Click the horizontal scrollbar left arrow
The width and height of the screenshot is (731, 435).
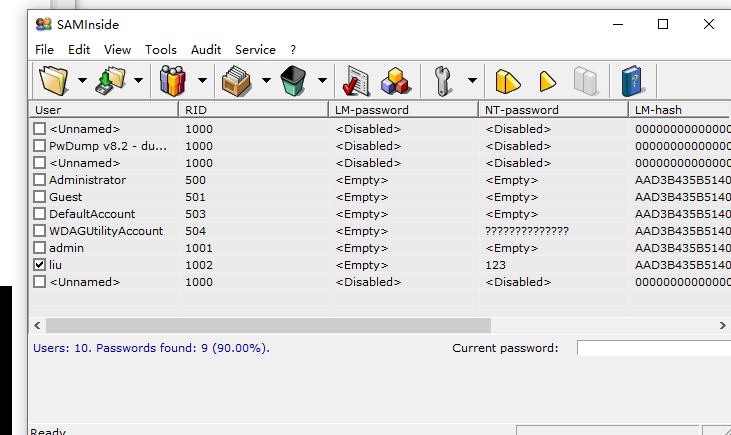[x=37, y=325]
